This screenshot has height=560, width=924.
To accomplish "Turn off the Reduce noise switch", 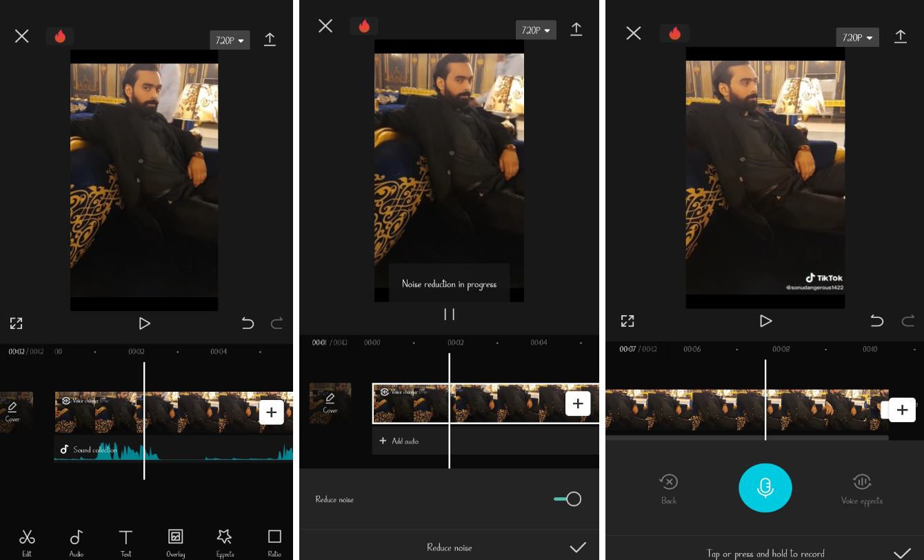I will pos(568,499).
